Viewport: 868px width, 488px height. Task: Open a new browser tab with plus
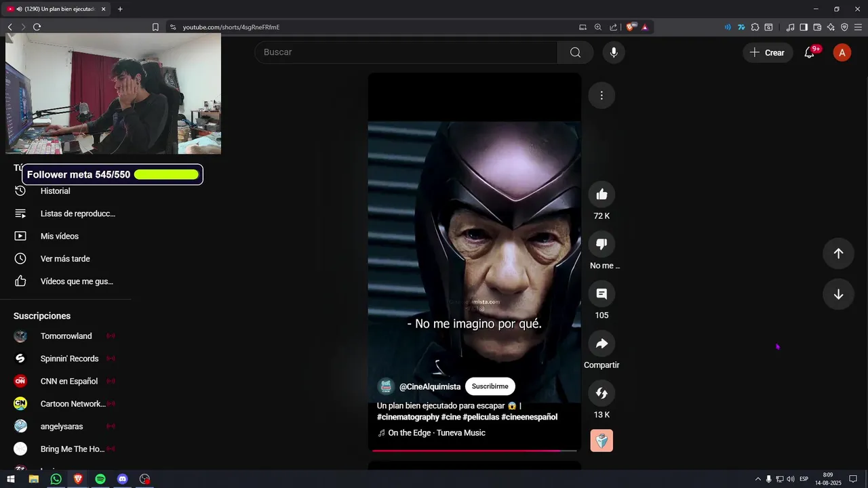coord(120,9)
